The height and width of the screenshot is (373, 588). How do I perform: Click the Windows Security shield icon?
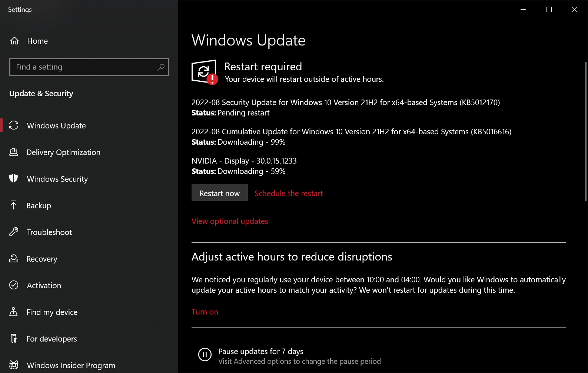(14, 179)
